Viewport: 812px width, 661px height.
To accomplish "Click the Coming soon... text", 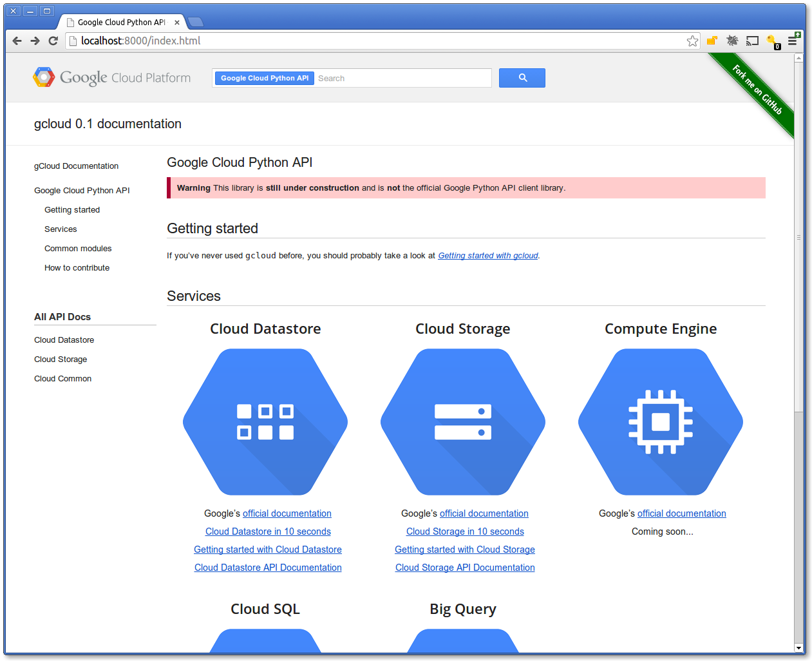I will click(663, 532).
